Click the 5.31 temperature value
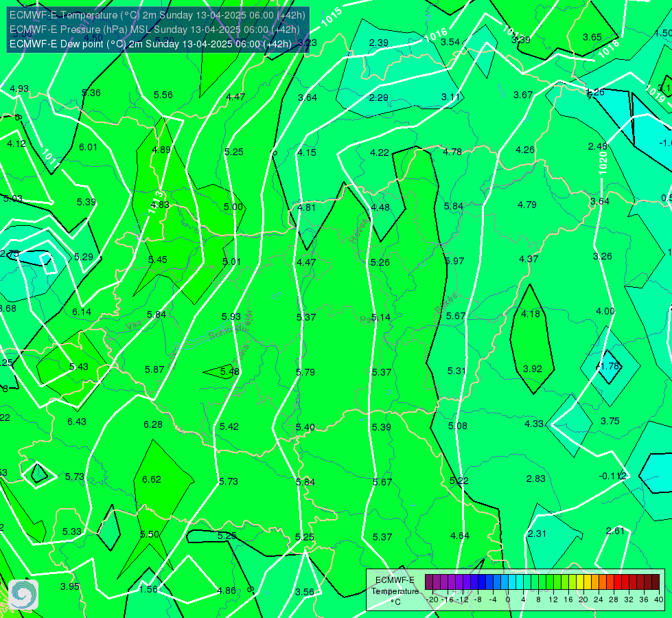The height and width of the screenshot is (618, 672). tap(457, 371)
